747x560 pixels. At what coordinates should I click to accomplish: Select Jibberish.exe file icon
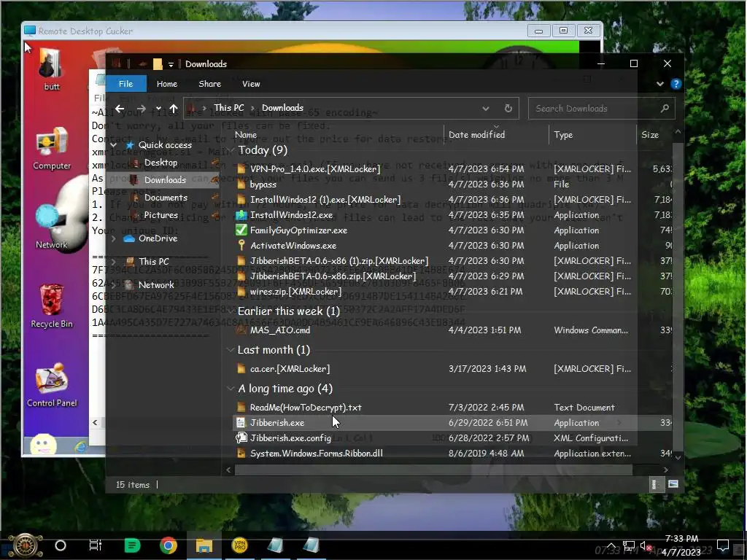[x=241, y=423]
